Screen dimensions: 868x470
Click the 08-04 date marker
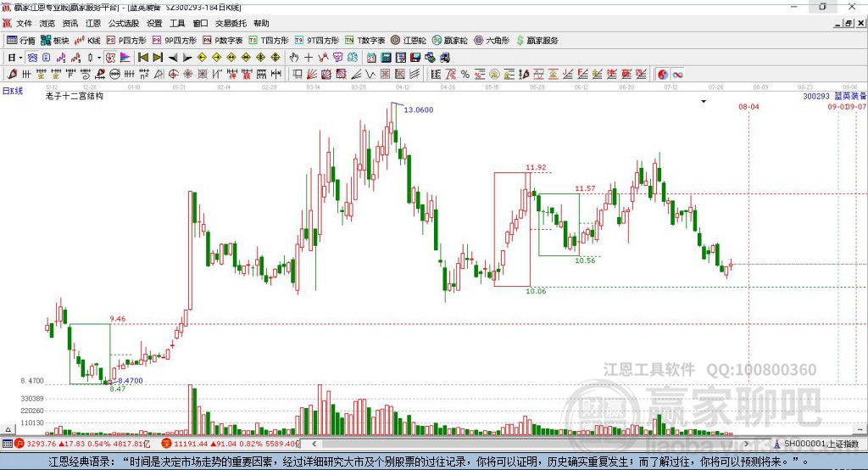(x=748, y=106)
